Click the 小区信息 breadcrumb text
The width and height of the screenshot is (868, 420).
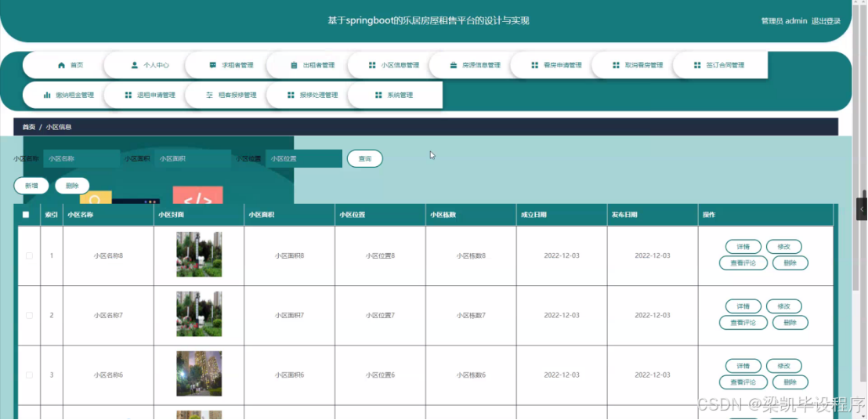[x=59, y=127]
